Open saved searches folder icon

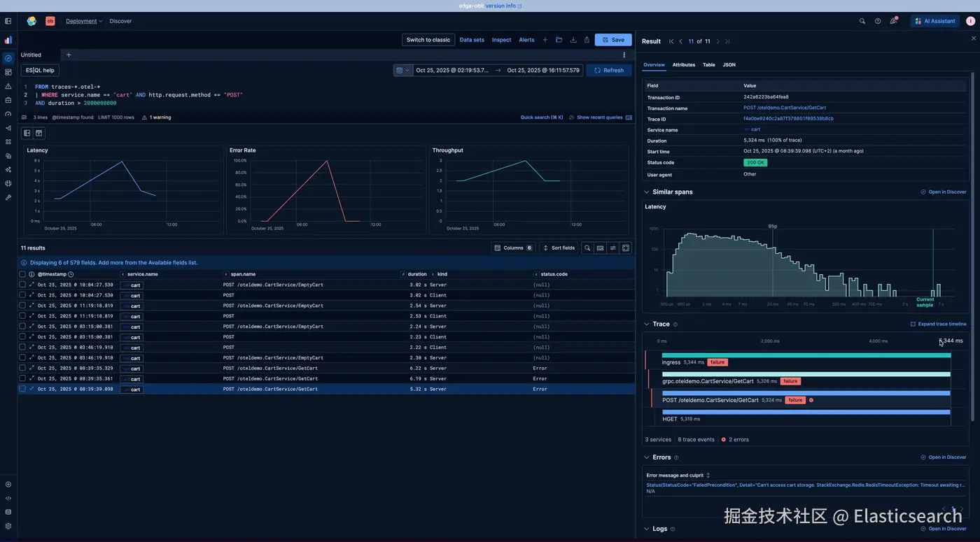pos(559,40)
